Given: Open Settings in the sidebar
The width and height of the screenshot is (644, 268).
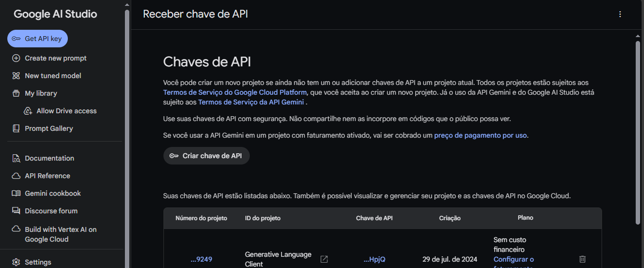Looking at the screenshot, I should [38, 262].
